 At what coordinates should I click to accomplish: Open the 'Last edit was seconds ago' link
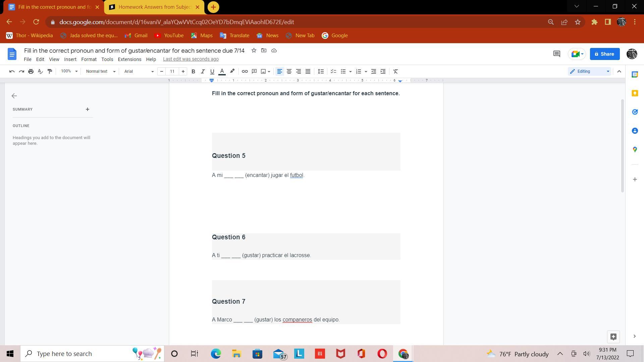point(191,59)
